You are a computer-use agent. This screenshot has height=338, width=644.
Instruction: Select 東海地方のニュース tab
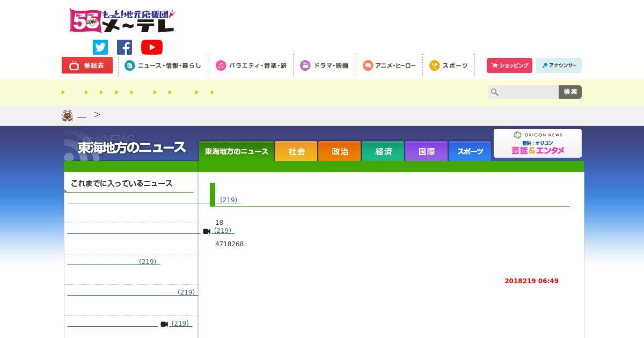[x=236, y=151]
